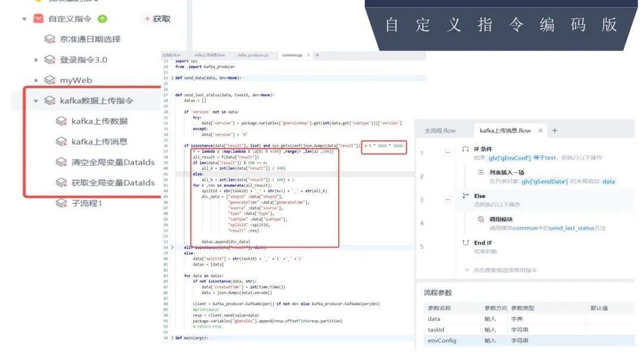Click the layers icon beside 清空全局变量DataIds
This screenshot has width=644, height=363.
pos(61,162)
